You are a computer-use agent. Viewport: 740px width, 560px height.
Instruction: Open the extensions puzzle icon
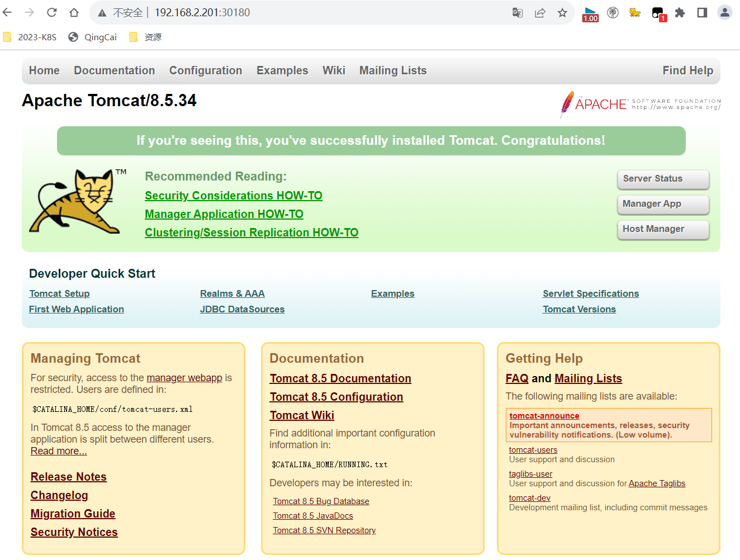coord(680,12)
